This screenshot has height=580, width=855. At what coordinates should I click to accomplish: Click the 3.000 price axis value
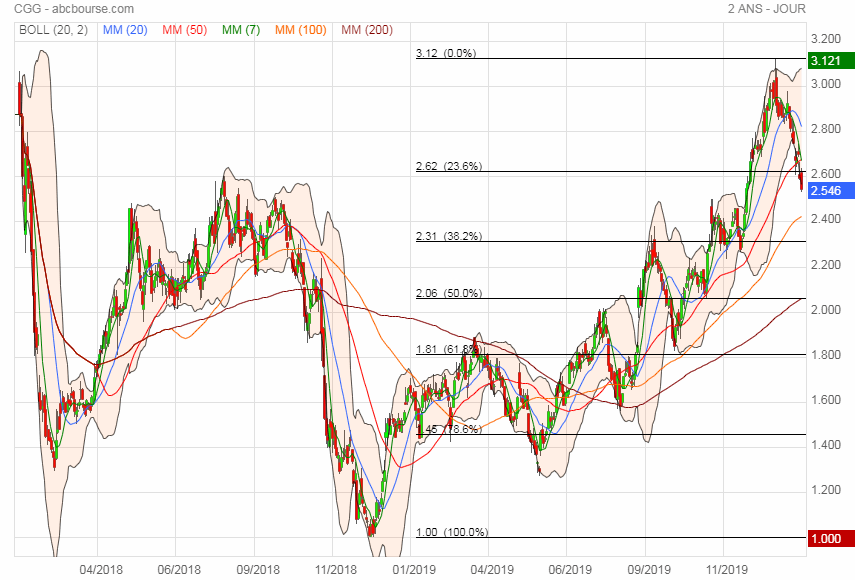point(826,84)
